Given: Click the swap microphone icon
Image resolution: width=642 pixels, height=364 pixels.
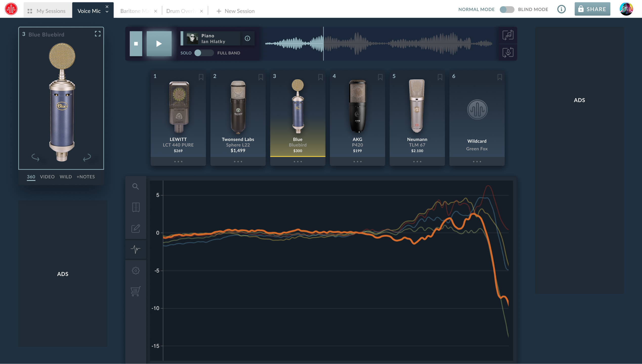Looking at the screenshot, I should click(508, 52).
